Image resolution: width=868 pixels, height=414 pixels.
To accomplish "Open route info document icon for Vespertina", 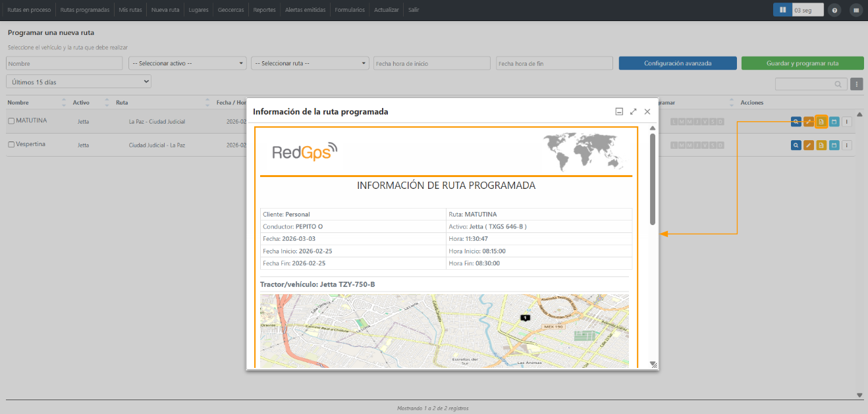I will point(821,145).
